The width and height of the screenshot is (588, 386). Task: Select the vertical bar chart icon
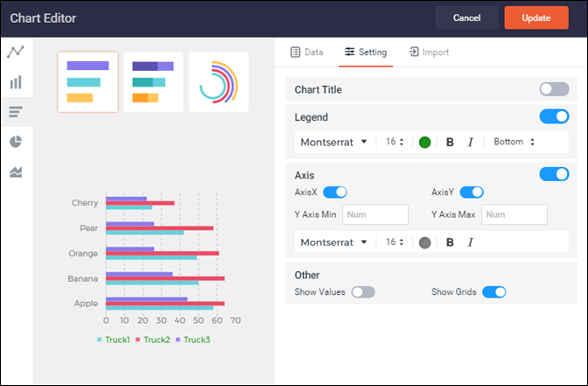16,82
